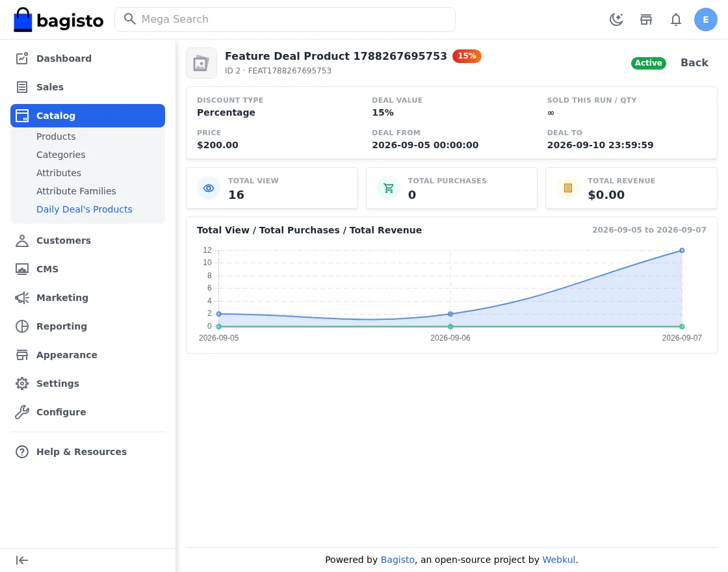This screenshot has height=572, width=728.
Task: Click the 2026-09-06 blue data point
Action: point(450,315)
